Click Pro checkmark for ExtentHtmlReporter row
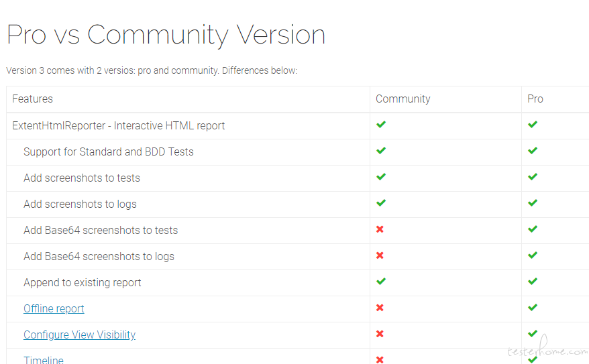The height and width of the screenshot is (364, 589). (x=532, y=124)
